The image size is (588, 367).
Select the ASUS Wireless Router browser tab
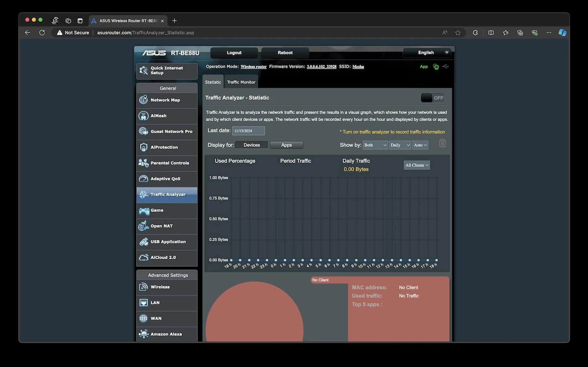128,21
